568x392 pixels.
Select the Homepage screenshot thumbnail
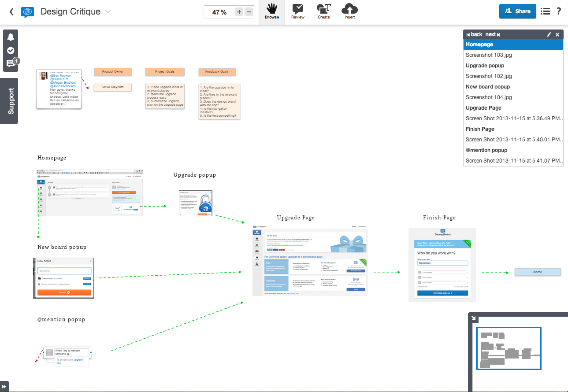coord(89,192)
